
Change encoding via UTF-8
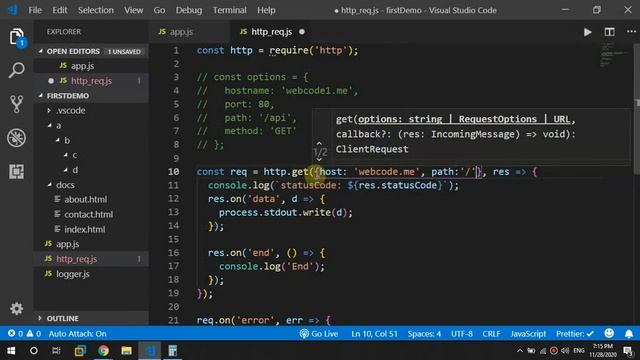pos(462,334)
